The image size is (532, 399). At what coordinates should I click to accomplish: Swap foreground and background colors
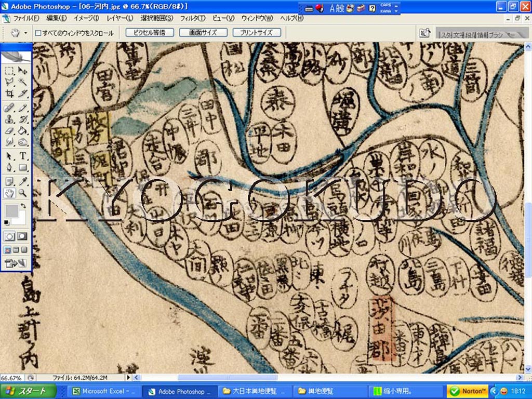(23, 206)
